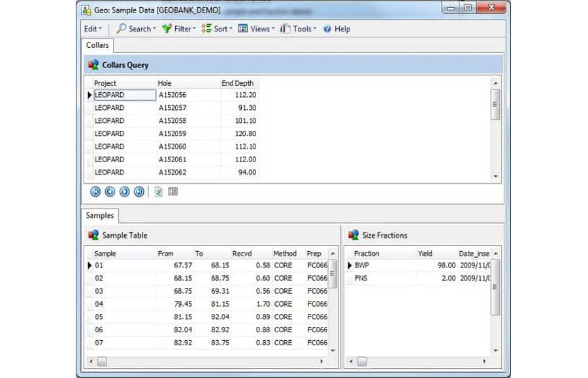Click the Collars Query panel icon

coord(94,65)
